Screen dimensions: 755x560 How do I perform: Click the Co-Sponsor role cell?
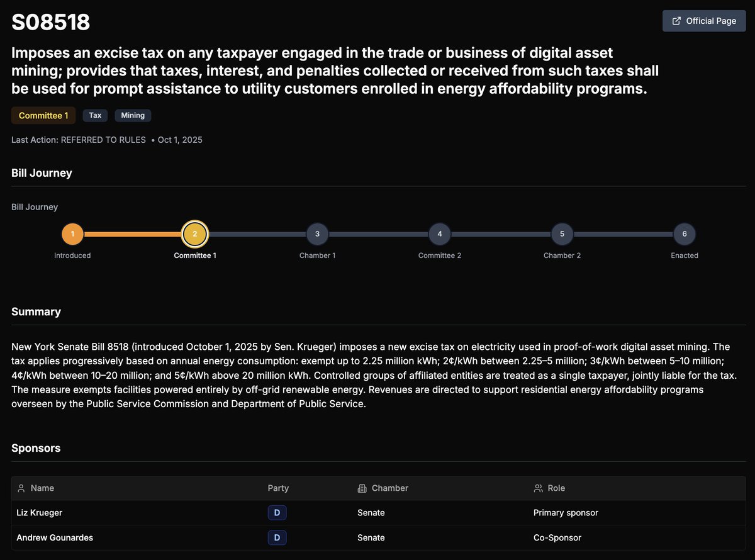click(557, 538)
